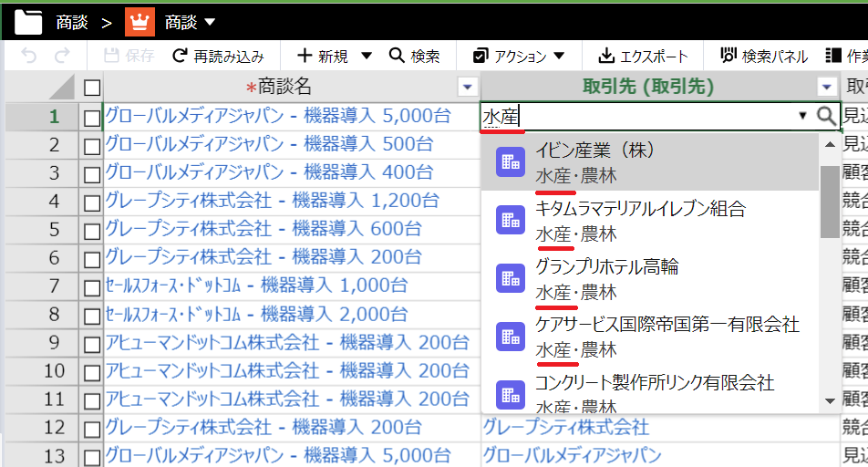Select グランプリホテル高輪 from suggestions
The width and height of the screenshot is (868, 467).
649,278
